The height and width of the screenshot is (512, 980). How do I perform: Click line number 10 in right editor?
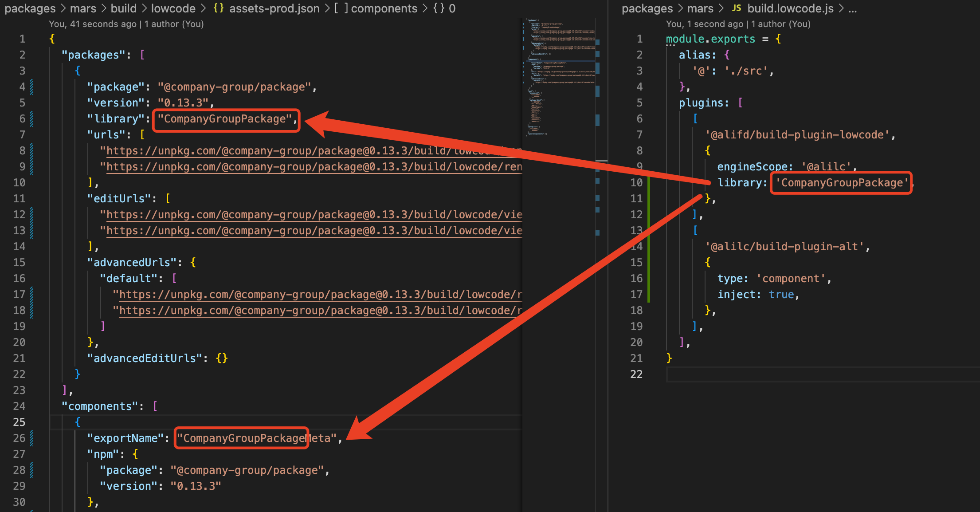pos(637,182)
